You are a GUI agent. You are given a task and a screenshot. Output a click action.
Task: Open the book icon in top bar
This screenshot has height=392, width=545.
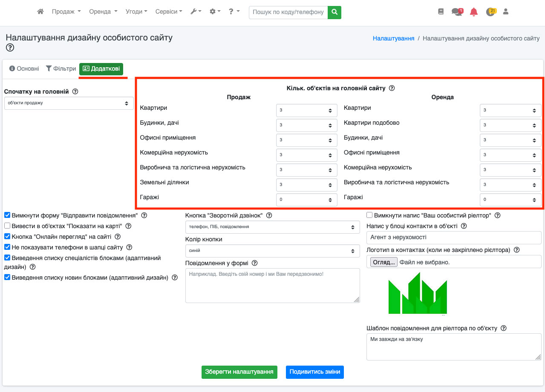[441, 12]
